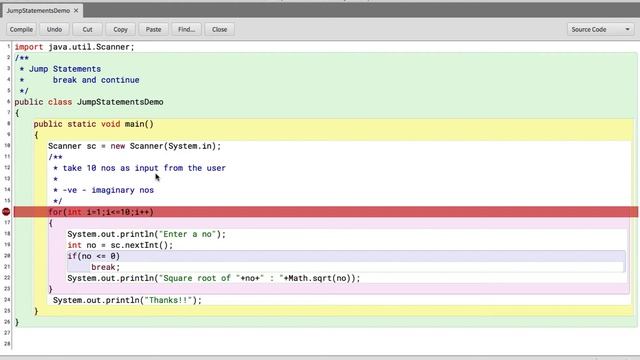The width and height of the screenshot is (640, 360).
Task: Click the println("Enter a no") line
Action: 146,234
